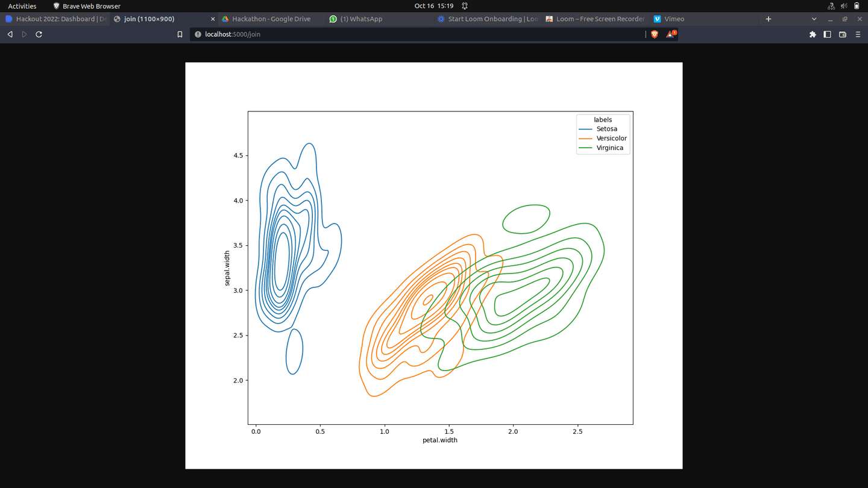Open the extensions puzzle icon
The image size is (868, 488).
tap(813, 34)
